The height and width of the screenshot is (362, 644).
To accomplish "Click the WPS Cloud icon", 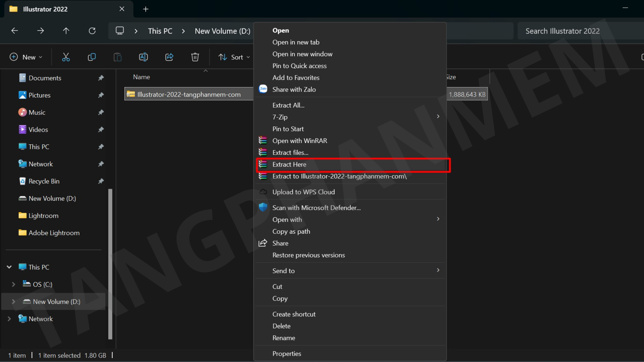I will 263,192.
